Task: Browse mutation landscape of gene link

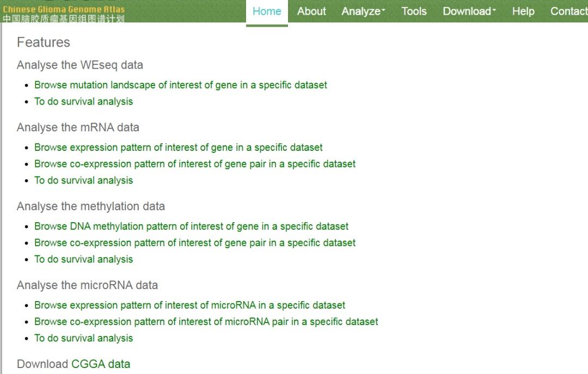Action: 181,85
